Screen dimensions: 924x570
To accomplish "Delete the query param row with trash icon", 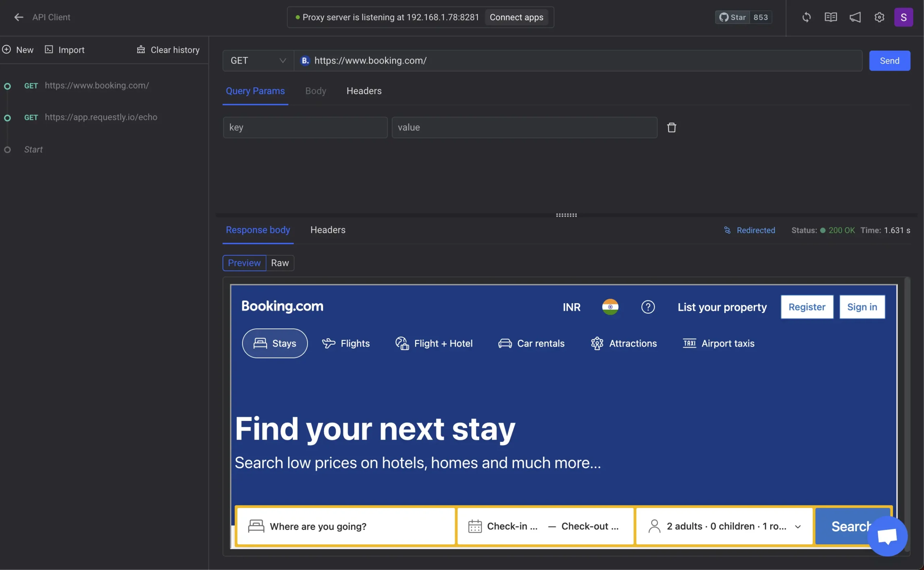I will [671, 127].
